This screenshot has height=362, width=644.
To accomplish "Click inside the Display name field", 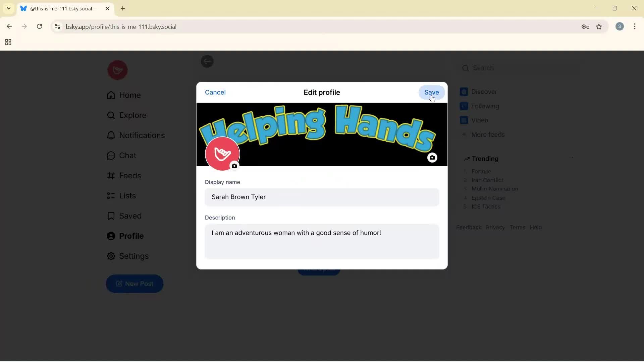I will click(x=321, y=197).
